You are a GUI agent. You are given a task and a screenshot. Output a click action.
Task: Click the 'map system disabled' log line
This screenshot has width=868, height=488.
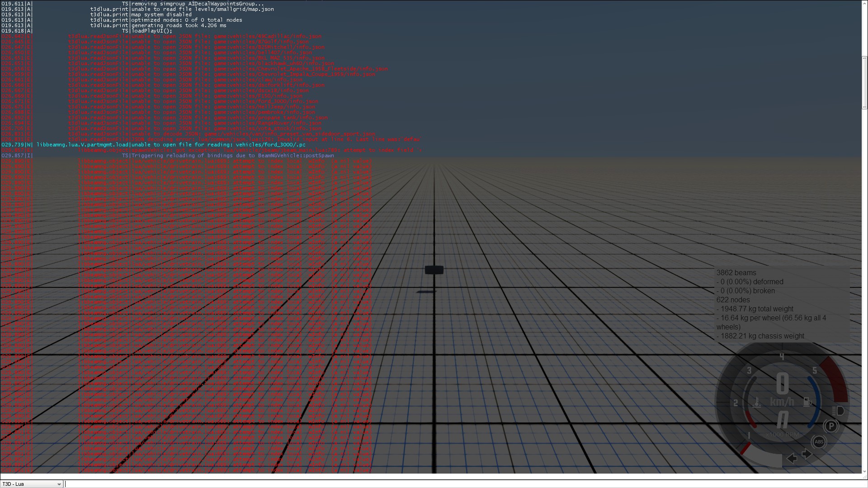click(x=161, y=14)
